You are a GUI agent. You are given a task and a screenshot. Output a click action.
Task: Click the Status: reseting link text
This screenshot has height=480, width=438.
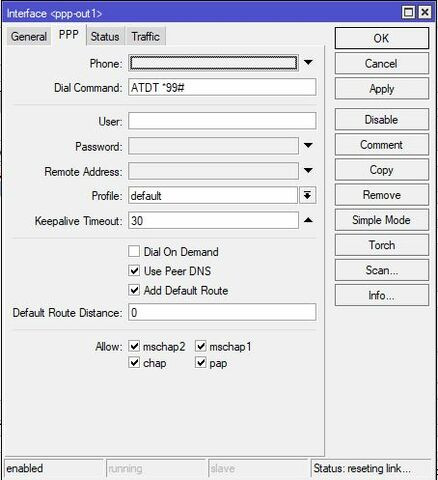pos(362,468)
